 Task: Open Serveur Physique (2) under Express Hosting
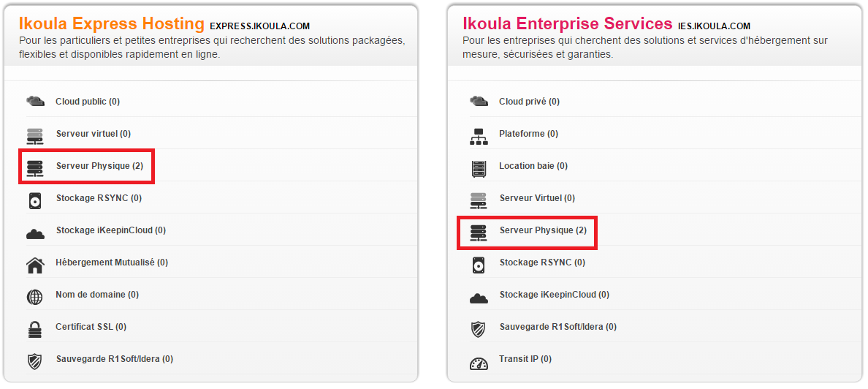pos(99,166)
